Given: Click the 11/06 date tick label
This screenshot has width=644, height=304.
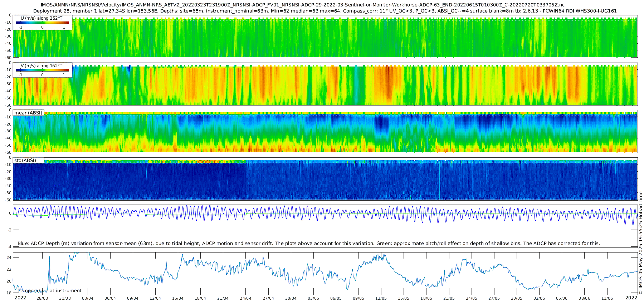Looking at the screenshot, I should (607, 298).
